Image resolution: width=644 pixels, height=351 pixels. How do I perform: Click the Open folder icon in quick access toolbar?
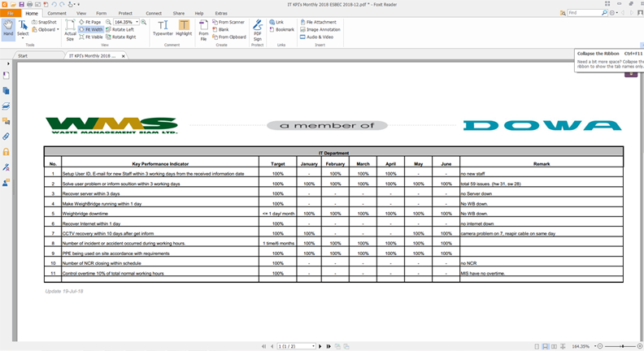(14, 4)
